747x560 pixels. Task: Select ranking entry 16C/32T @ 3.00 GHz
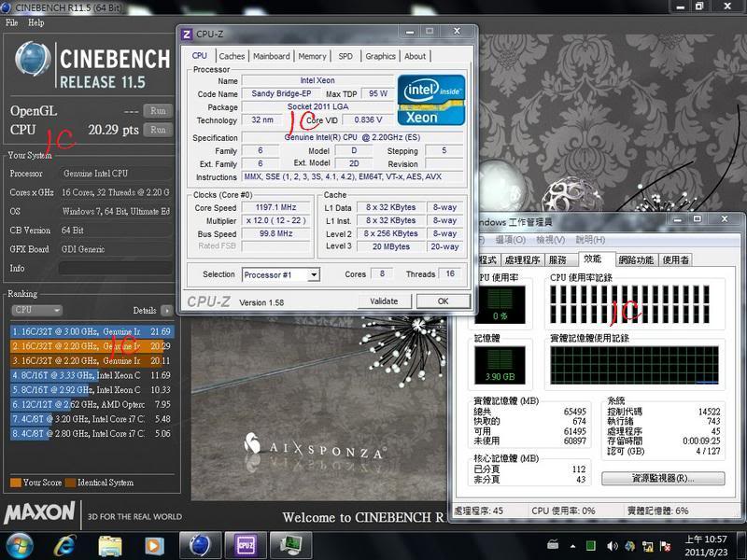click(x=92, y=331)
